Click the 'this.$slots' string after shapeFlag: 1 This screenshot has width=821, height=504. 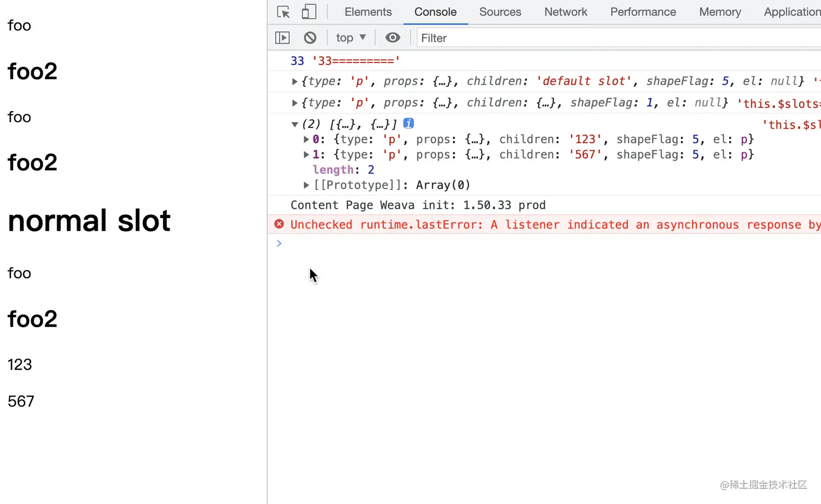779,104
